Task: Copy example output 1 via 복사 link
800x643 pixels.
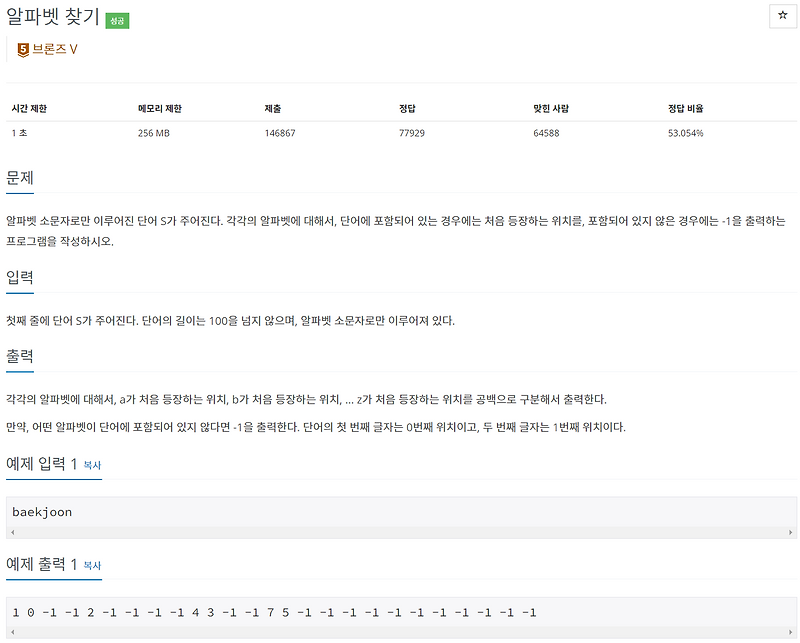Action: click(x=92, y=565)
